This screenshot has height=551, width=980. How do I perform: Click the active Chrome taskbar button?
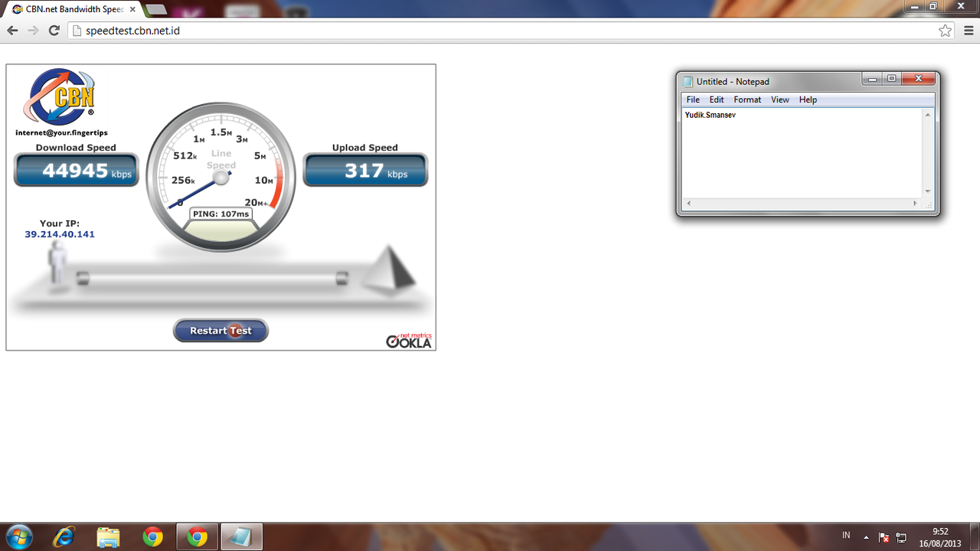tap(198, 537)
